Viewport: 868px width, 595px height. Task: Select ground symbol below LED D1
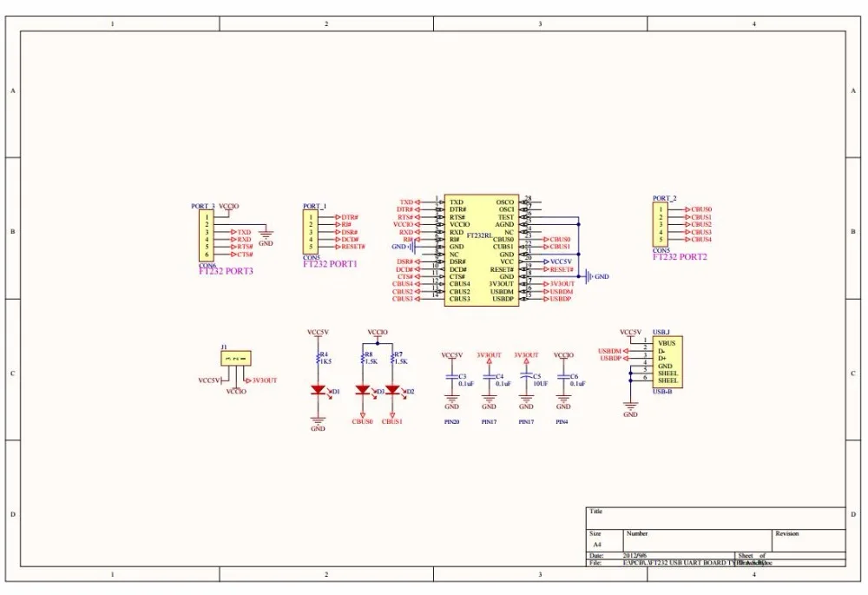coord(319,420)
